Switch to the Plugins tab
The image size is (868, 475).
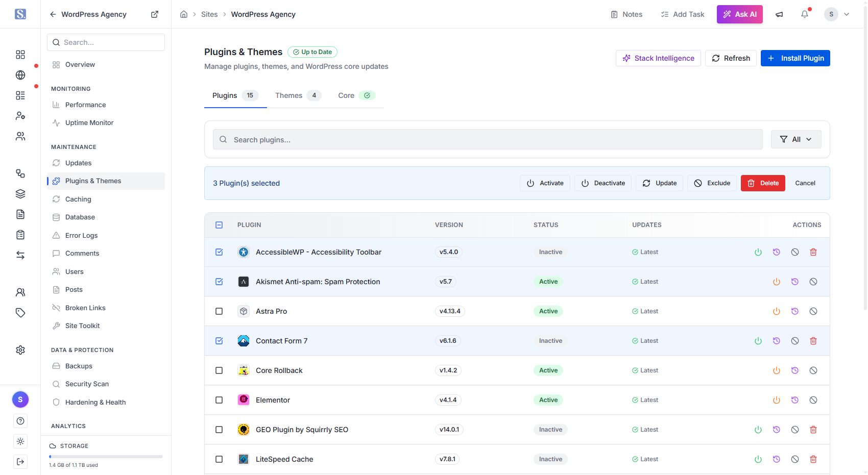[235, 95]
